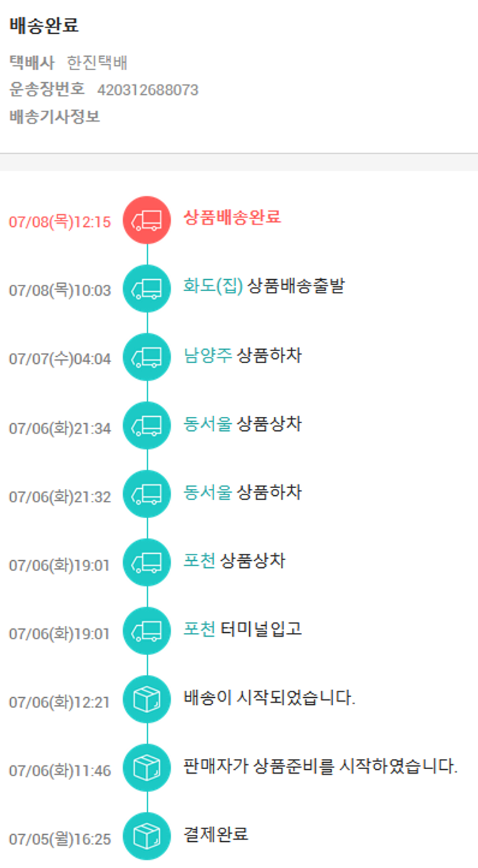This screenshot has width=478, height=868.
Task: Click truck icon beside 포천 터미널입고
Action: [x=147, y=632]
